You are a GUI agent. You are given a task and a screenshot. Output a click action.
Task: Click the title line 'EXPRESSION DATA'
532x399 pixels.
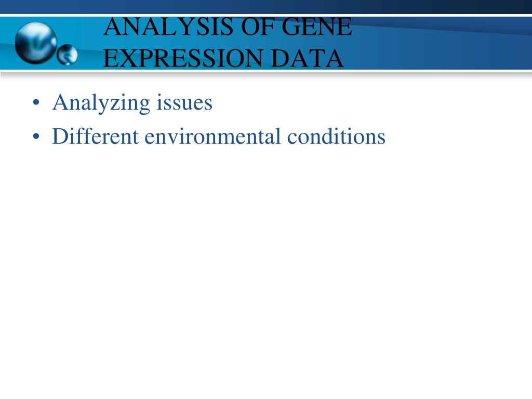(x=223, y=58)
